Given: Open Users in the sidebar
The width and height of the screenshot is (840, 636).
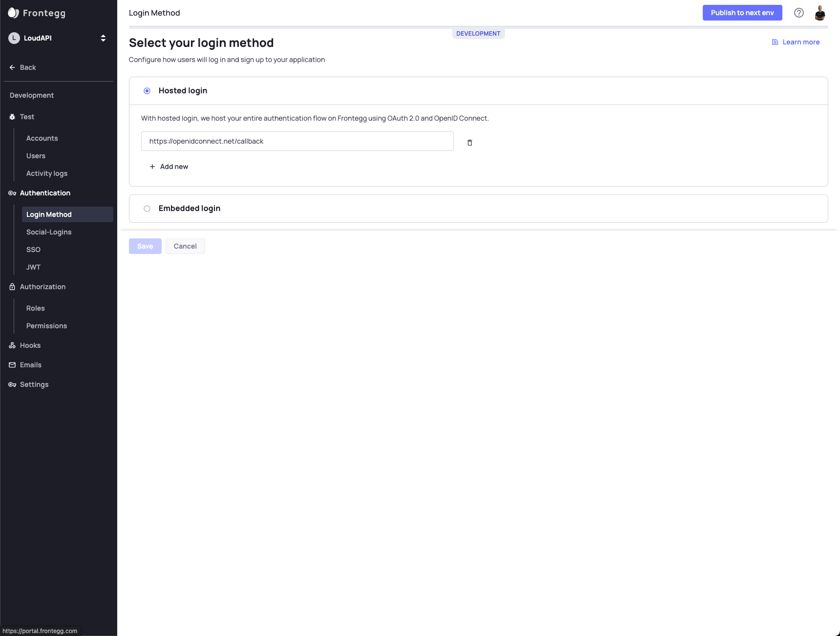Looking at the screenshot, I should pyautogui.click(x=36, y=156).
